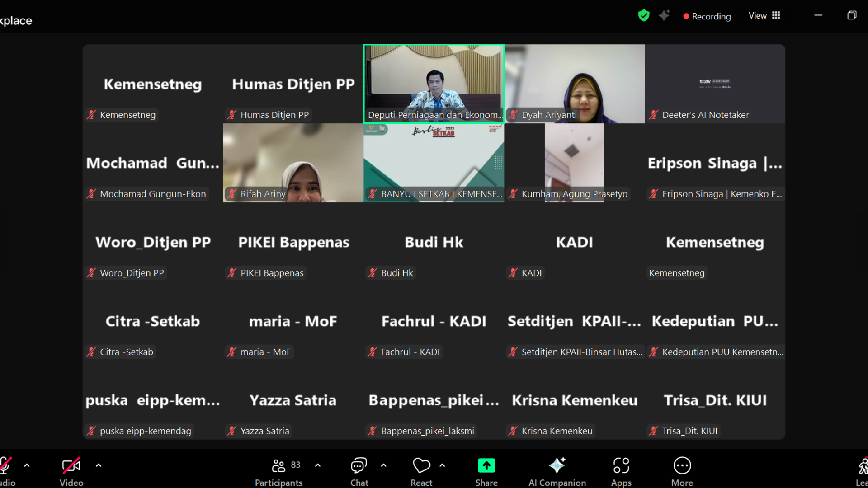868x488 pixels.
Task: Open the Chat panel
Action: coord(359,472)
